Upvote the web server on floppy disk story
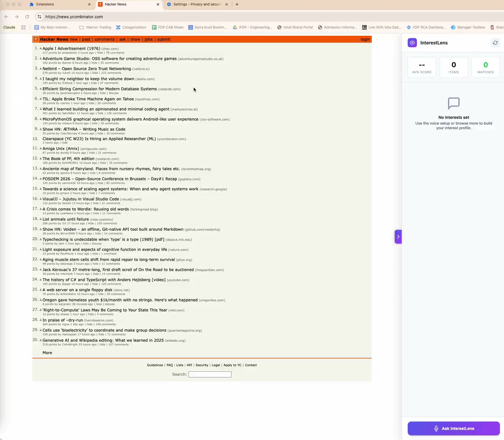The height and width of the screenshot is (440, 504). [x=41, y=290]
